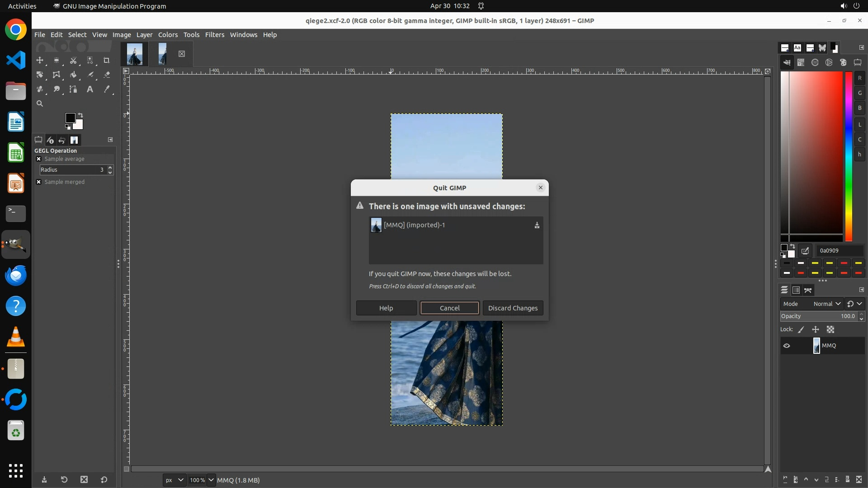
Task: Toggle the Sample average checkbox
Action: pos(39,159)
